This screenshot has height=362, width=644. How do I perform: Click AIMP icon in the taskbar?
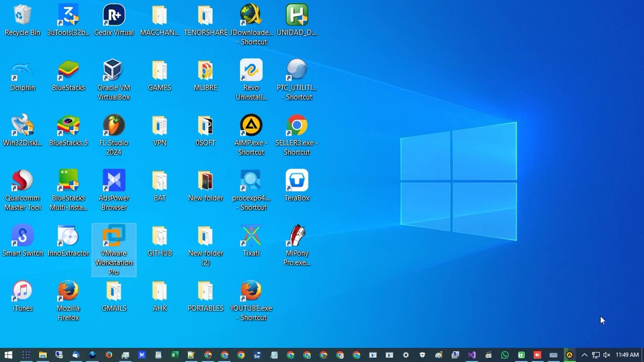point(570,355)
